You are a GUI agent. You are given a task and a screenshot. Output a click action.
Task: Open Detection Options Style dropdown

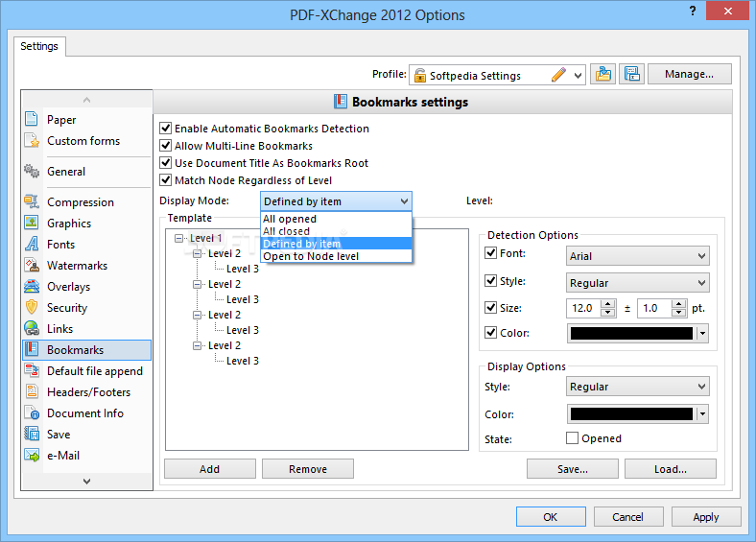tap(701, 283)
